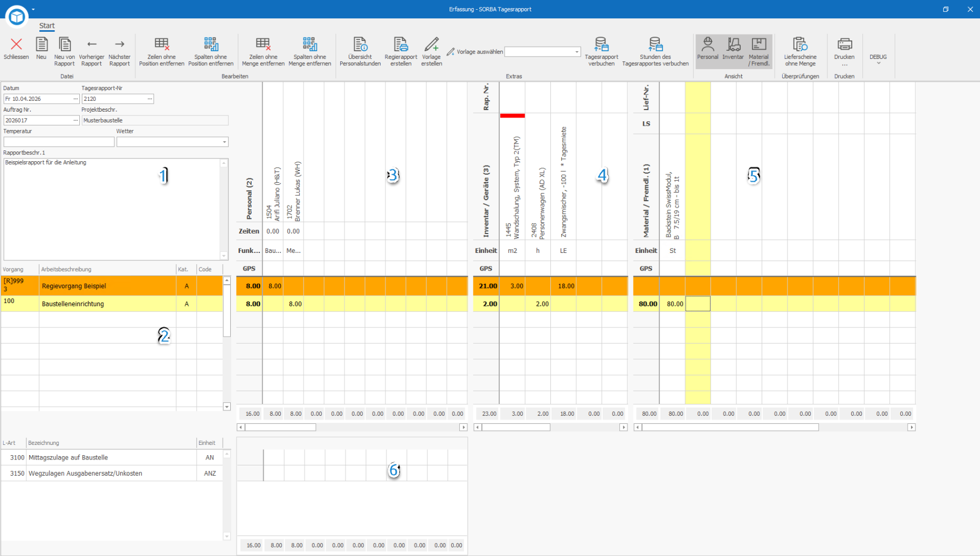Expand the DEBUG menu
This screenshot has width=980, height=556.
(x=878, y=59)
